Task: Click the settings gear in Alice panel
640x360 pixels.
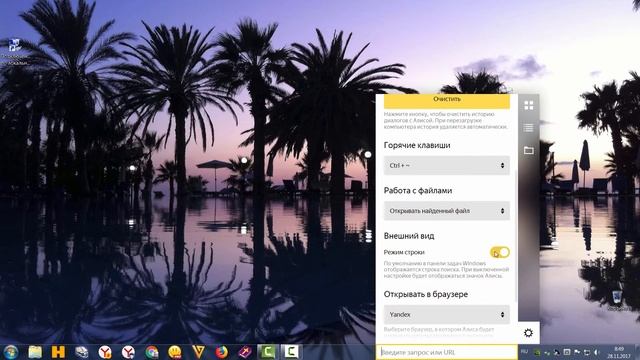Action: (528, 333)
